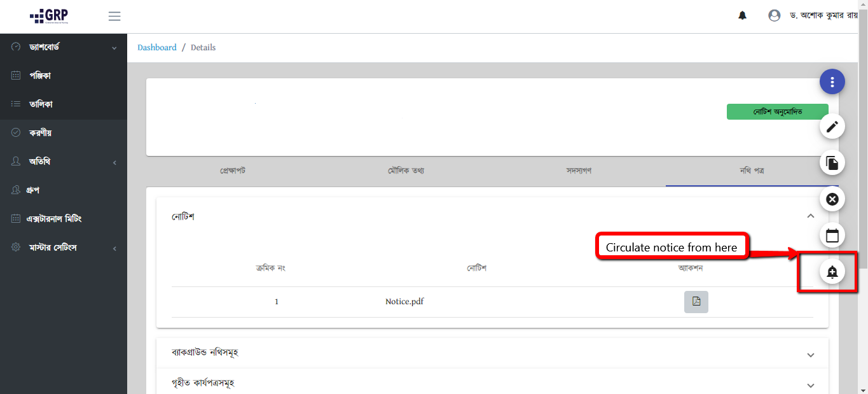Expand the অতিথি submenu arrow
This screenshot has width=868, height=394.
pos(114,162)
